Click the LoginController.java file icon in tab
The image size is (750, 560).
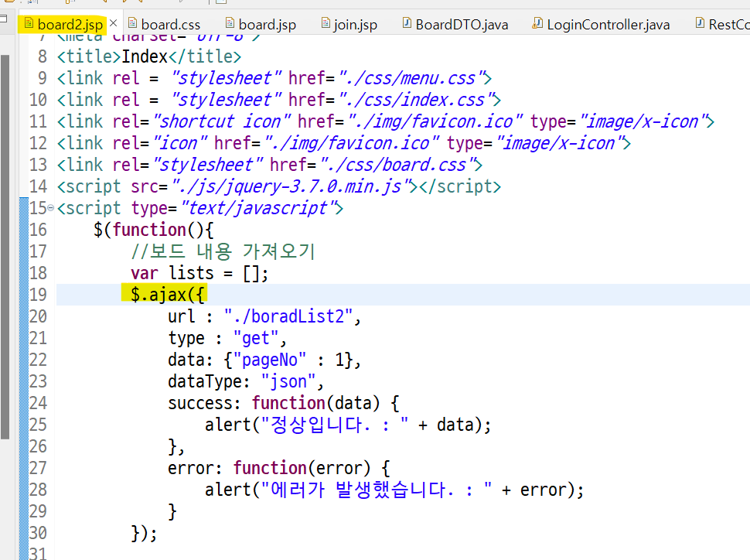(537, 23)
